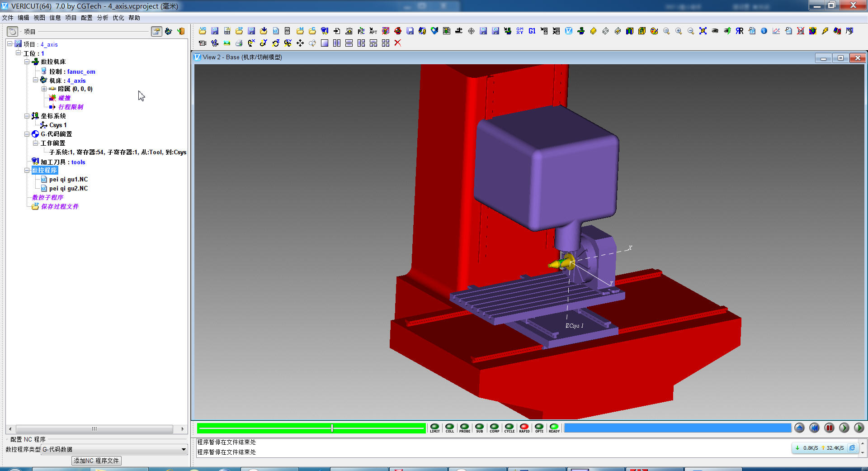
Task: Click the G1 G-code toolbar icon
Action: click(x=532, y=31)
